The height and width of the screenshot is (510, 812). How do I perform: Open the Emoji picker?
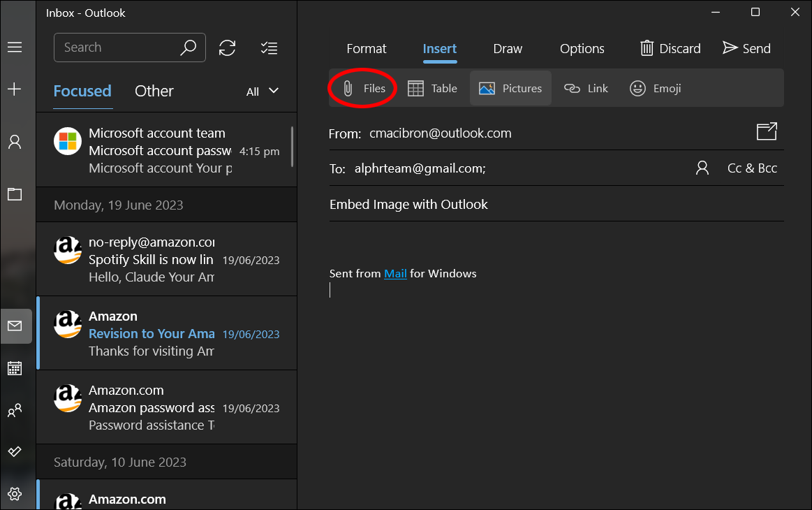click(655, 89)
